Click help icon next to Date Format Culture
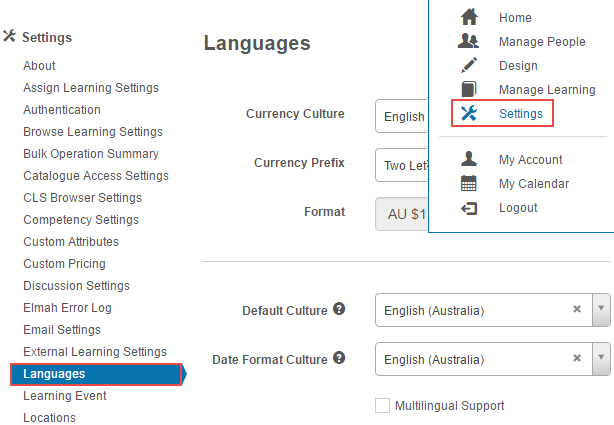 340,358
